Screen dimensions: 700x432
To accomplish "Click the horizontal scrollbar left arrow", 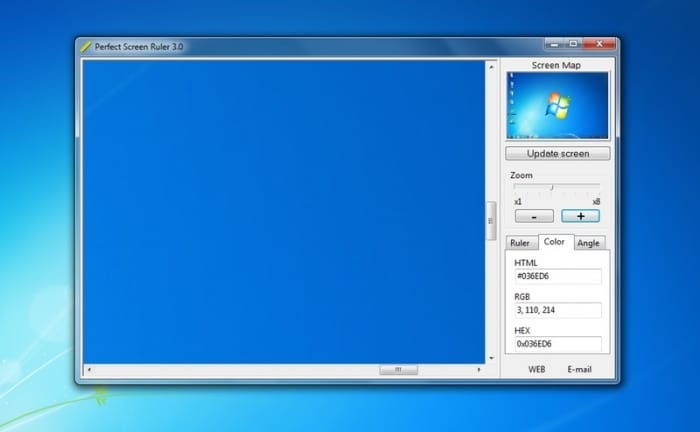I will click(x=88, y=370).
